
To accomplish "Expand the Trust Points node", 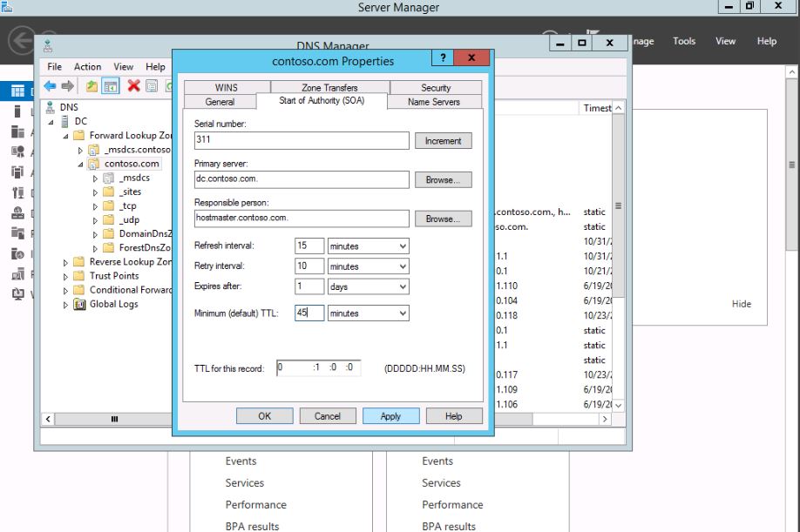I will pos(65,276).
